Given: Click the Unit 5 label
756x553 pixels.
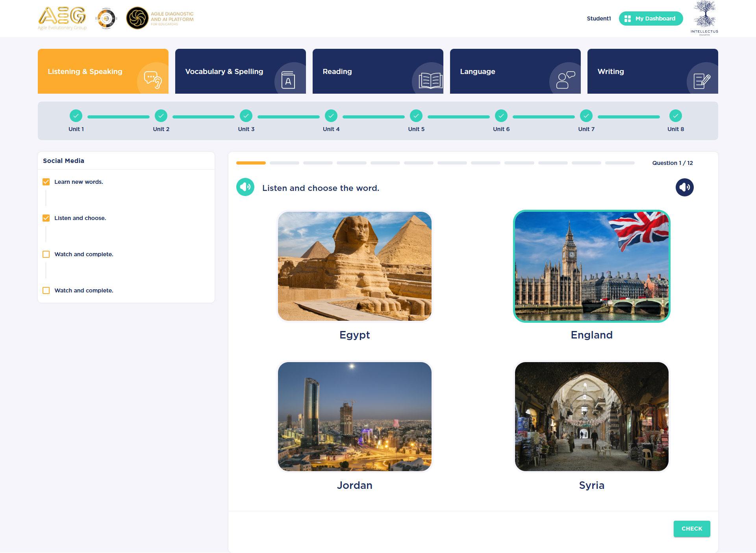Looking at the screenshot, I should [x=416, y=129].
